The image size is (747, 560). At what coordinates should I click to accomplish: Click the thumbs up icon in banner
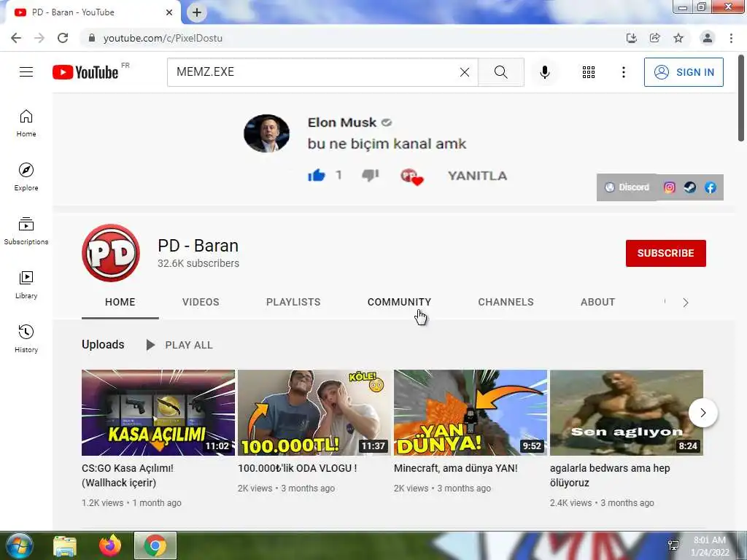317,175
